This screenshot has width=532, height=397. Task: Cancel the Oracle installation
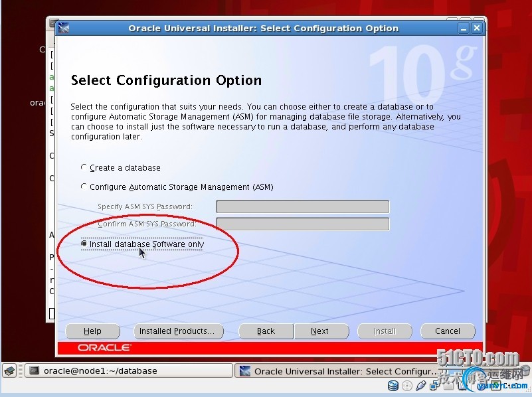pyautogui.click(x=448, y=331)
